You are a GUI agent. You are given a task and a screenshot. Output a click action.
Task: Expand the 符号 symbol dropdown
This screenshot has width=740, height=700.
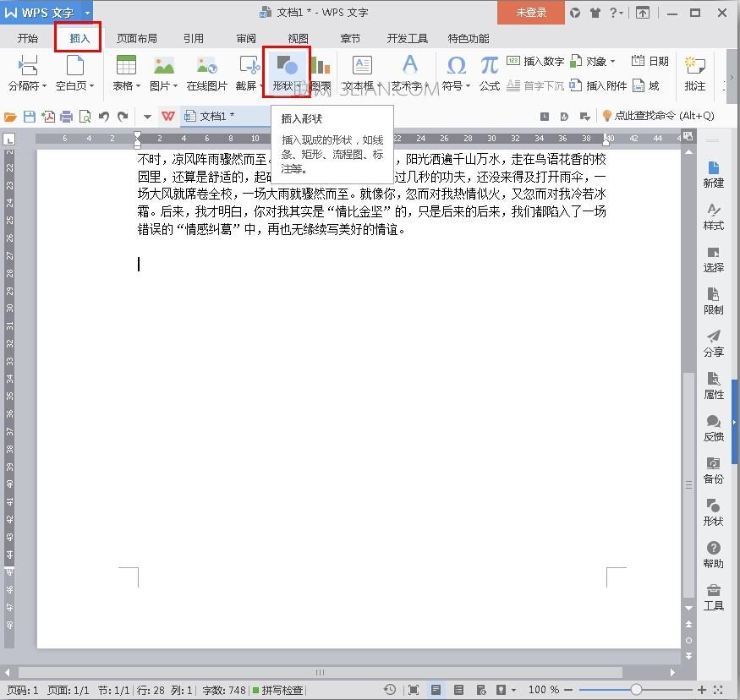click(469, 86)
